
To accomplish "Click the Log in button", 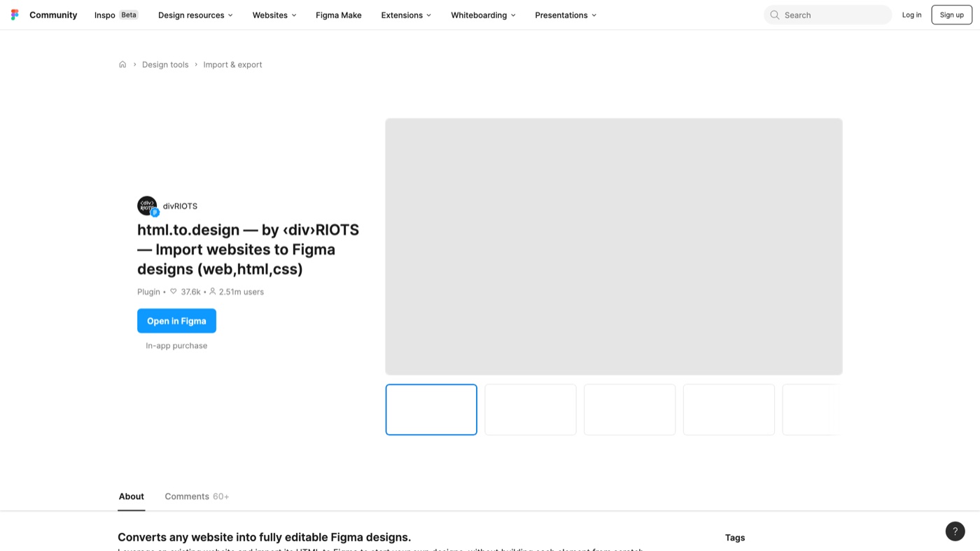I will pos(911,15).
